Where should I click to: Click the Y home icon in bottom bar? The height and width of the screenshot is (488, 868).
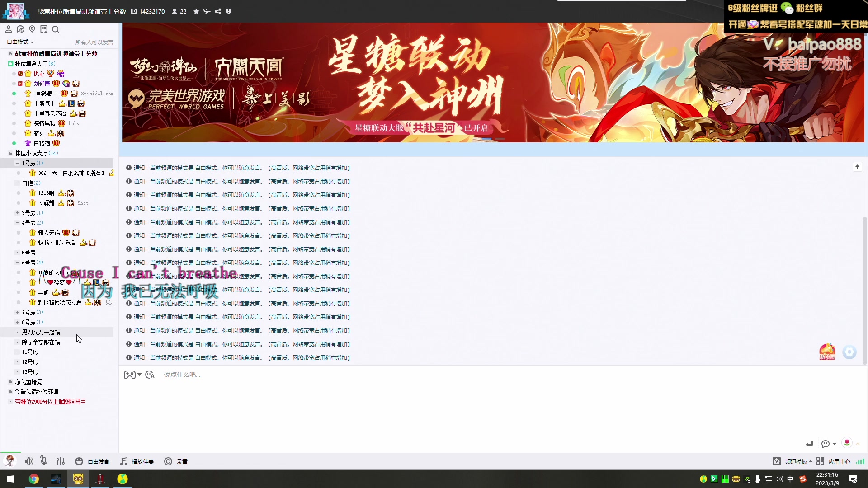(777, 461)
